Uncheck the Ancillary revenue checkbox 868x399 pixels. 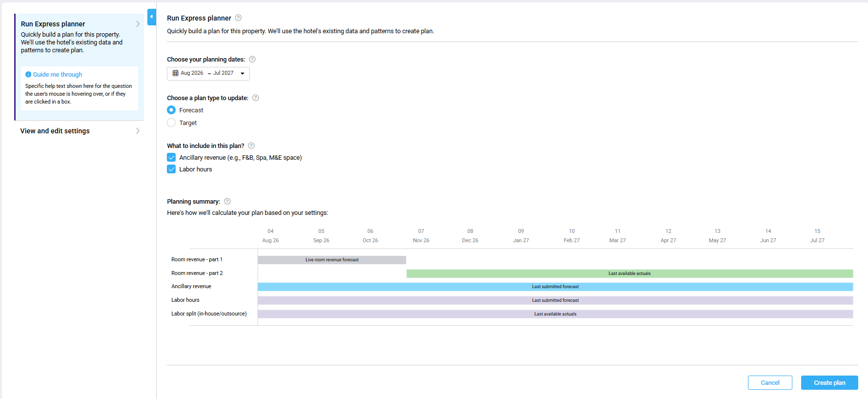point(171,158)
